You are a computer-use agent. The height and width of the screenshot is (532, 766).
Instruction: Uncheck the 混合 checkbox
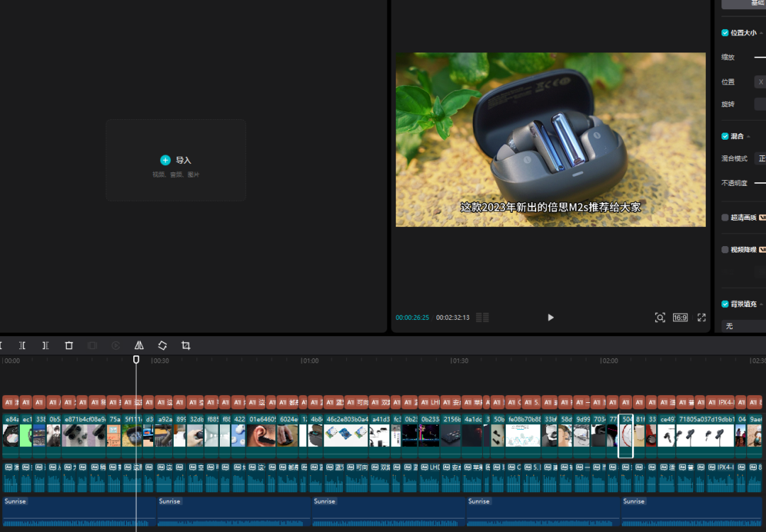coord(725,136)
